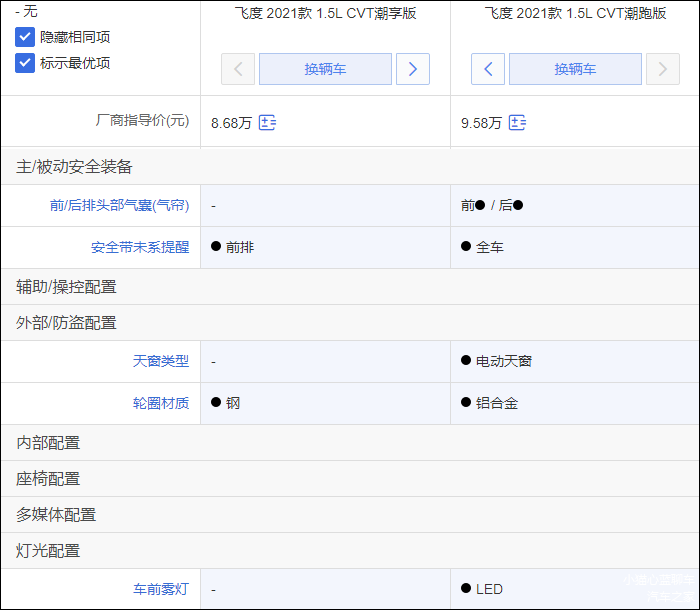Collapse the 主/被动安全装备 section header
This screenshot has width=700, height=610.
[74, 167]
